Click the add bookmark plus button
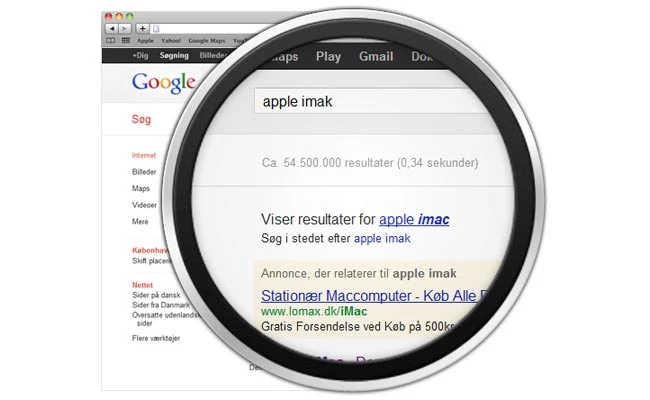The width and height of the screenshot is (650, 400). (x=142, y=29)
